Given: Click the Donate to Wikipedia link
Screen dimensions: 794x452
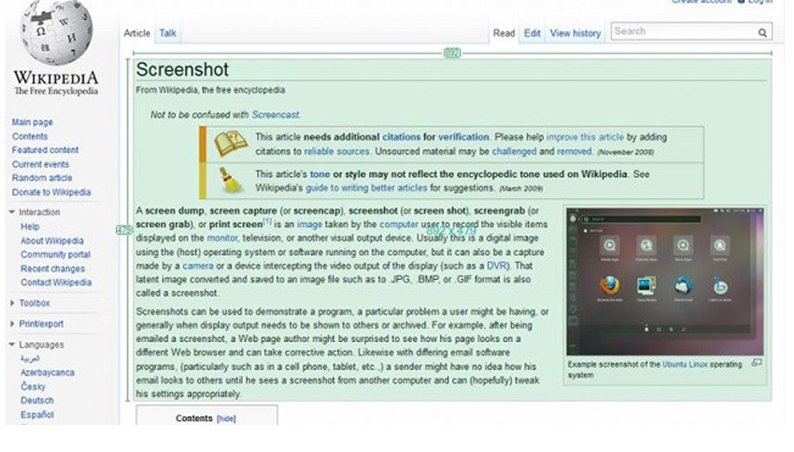Looking at the screenshot, I should 51,192.
